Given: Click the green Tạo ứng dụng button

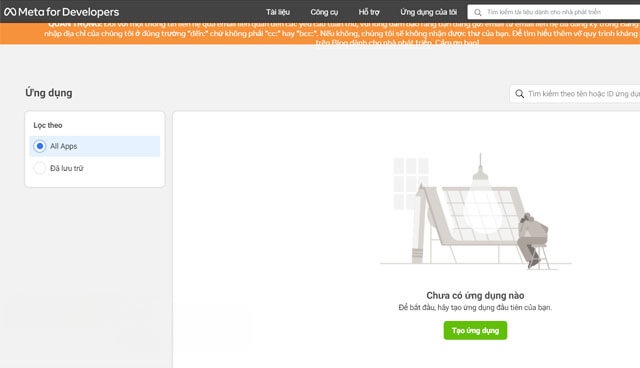Looking at the screenshot, I should (475, 330).
